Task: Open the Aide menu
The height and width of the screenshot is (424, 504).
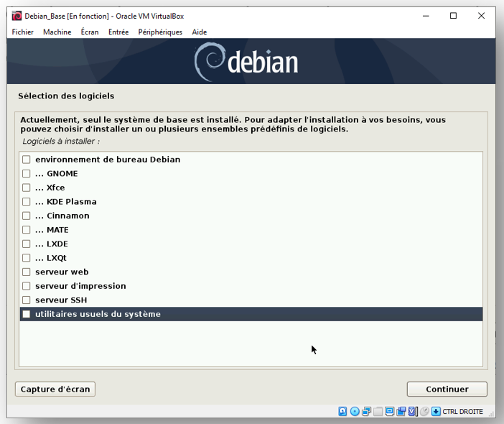Action: 200,32
